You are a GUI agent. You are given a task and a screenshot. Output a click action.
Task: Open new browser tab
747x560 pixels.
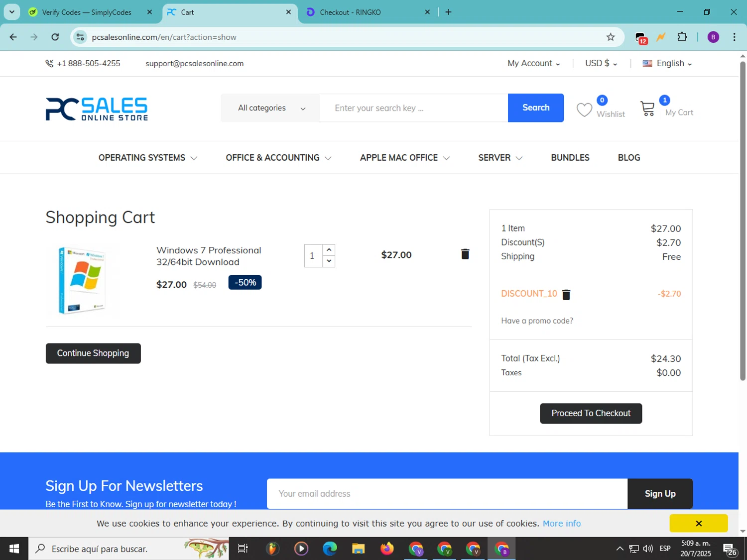[x=448, y=12]
